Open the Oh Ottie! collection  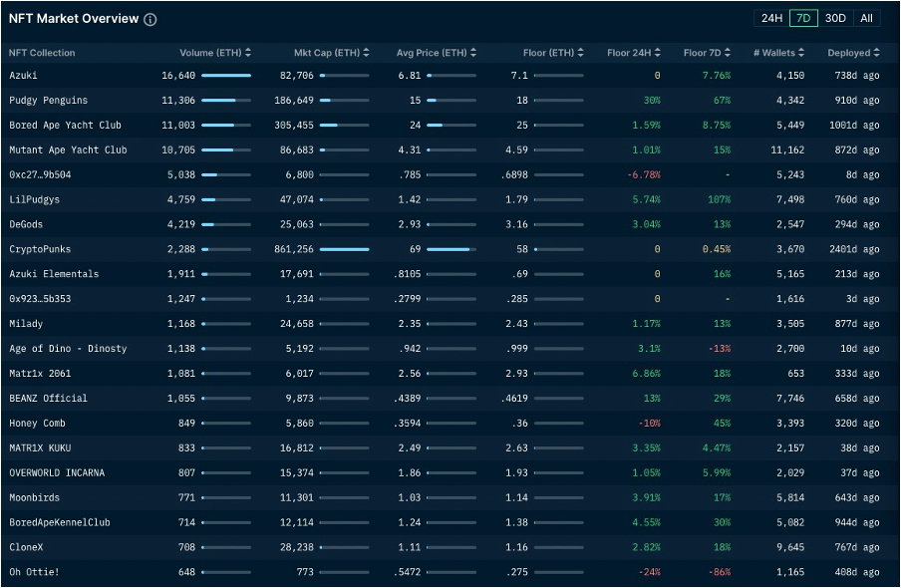[x=34, y=572]
